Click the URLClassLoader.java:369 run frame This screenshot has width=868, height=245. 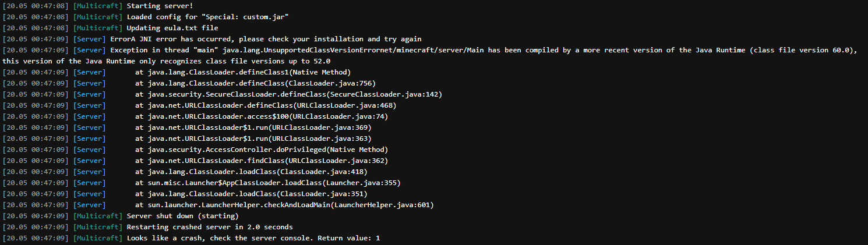pos(253,127)
